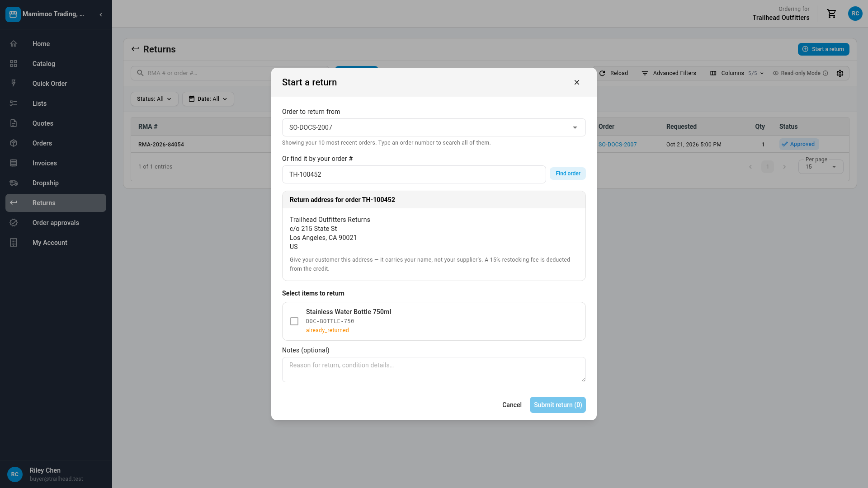This screenshot has height=488, width=868.
Task: Toggle Read-only Mode
Action: pyautogui.click(x=800, y=73)
